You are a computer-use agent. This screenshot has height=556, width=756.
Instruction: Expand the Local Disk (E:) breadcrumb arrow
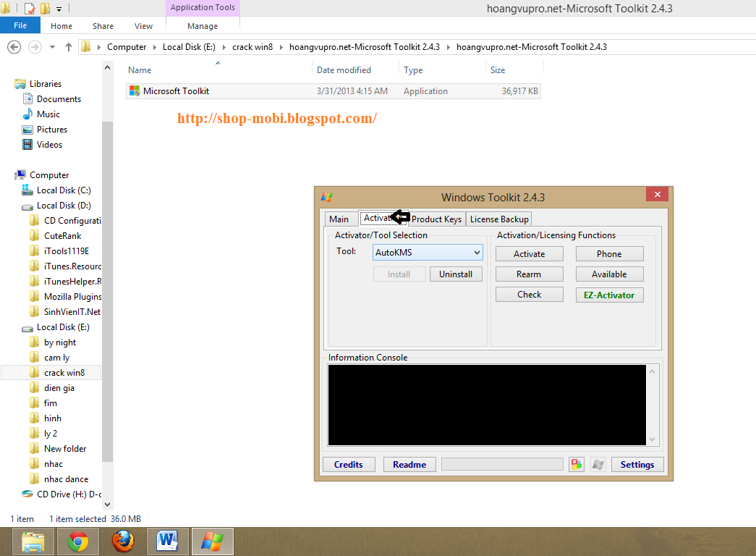coord(224,47)
